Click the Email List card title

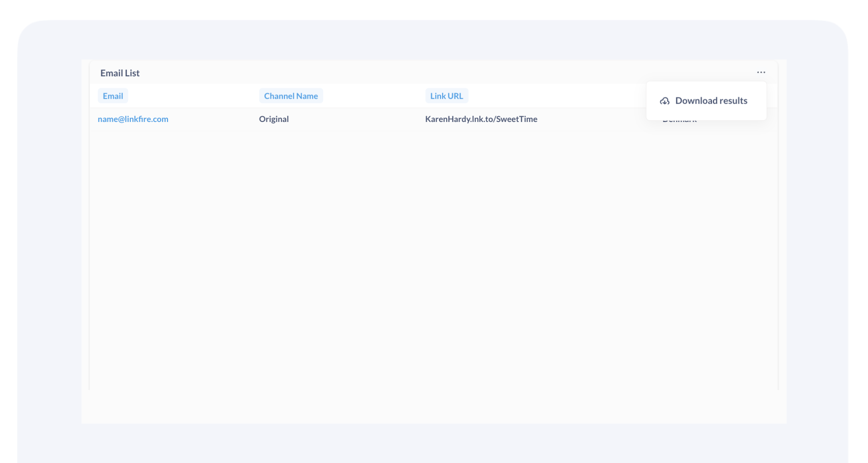click(x=119, y=73)
